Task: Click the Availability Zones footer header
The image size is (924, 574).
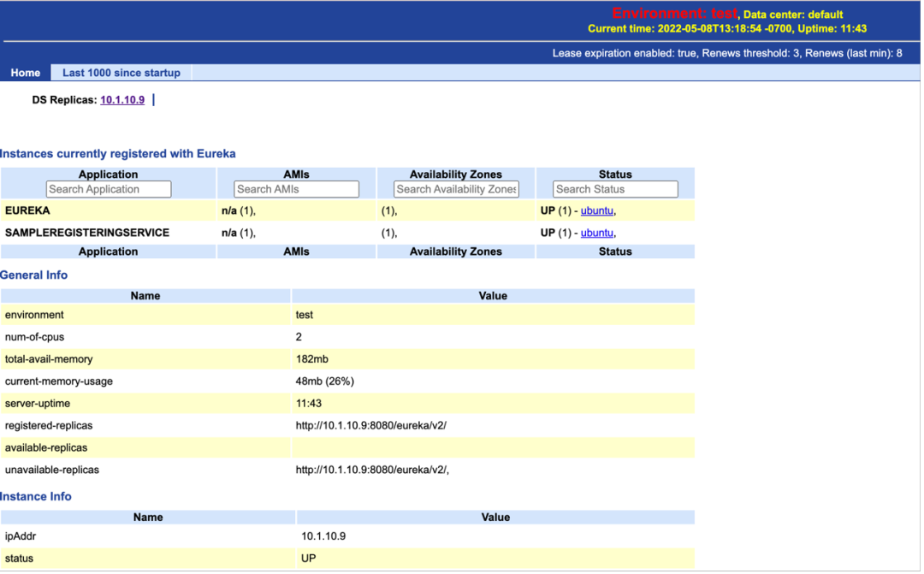Action: (x=456, y=251)
